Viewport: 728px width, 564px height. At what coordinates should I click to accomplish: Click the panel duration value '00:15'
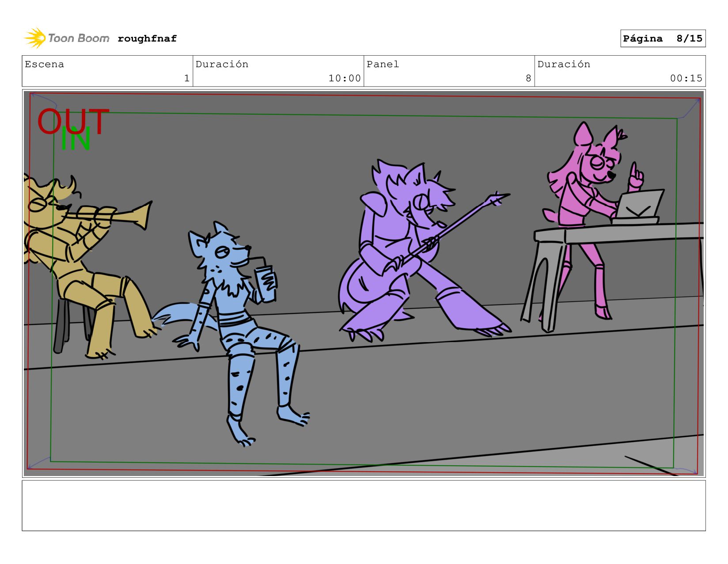[x=686, y=78]
